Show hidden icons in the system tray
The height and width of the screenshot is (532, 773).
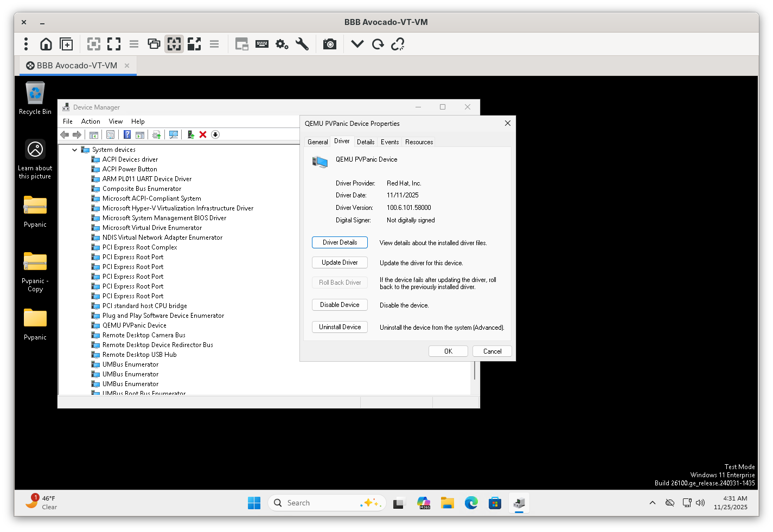point(652,503)
